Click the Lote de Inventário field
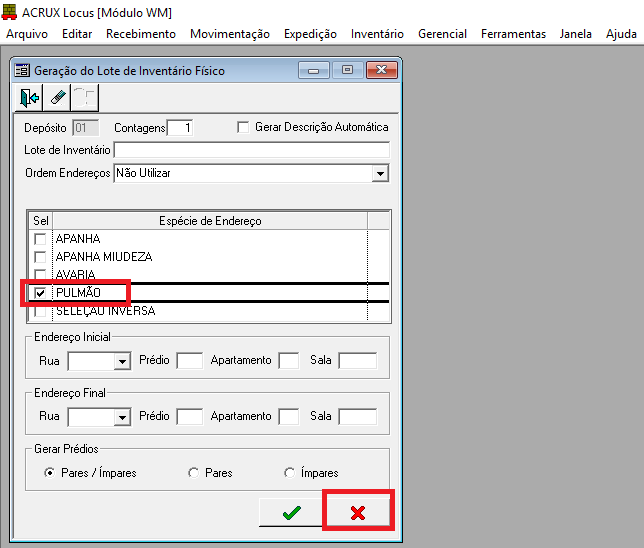Viewport: 644px width, 548px height. click(252, 150)
